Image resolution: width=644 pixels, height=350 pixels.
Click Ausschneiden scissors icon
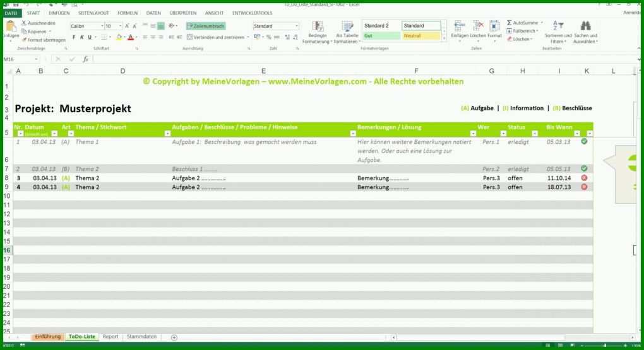coord(24,23)
